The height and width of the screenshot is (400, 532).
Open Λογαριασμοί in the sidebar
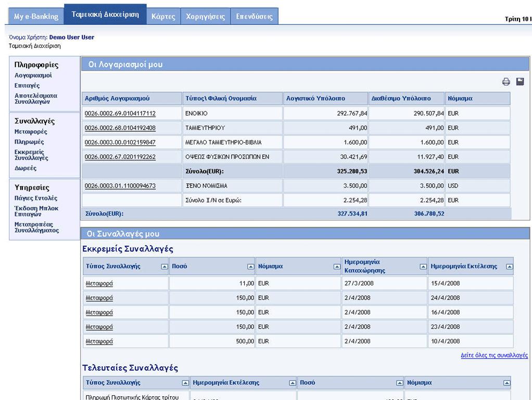pyautogui.click(x=33, y=76)
